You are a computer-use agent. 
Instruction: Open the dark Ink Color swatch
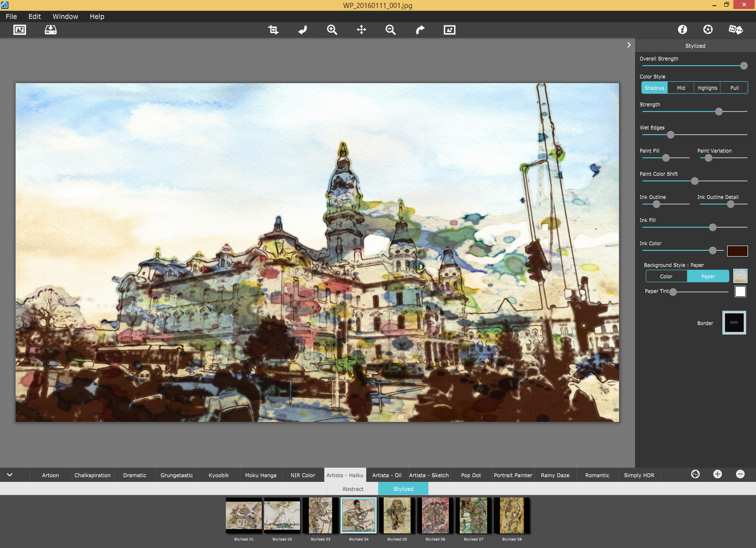tap(737, 251)
